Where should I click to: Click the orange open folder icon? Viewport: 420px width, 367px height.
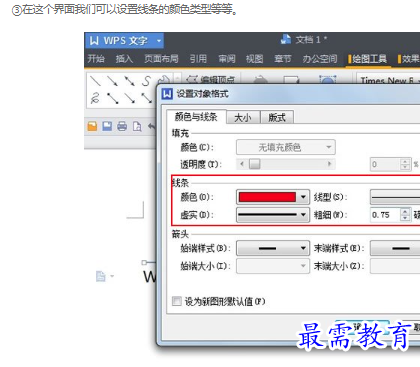92,126
